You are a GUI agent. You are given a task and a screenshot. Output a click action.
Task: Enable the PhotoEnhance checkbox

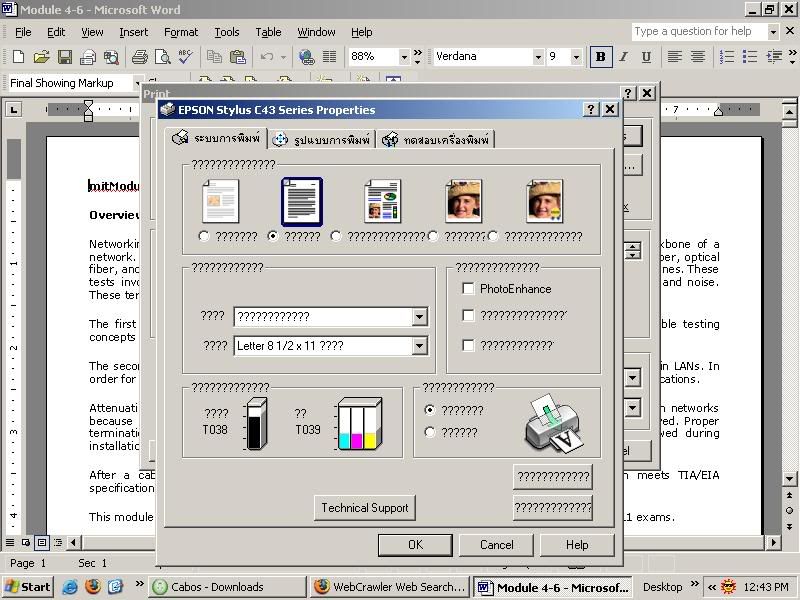click(468, 289)
